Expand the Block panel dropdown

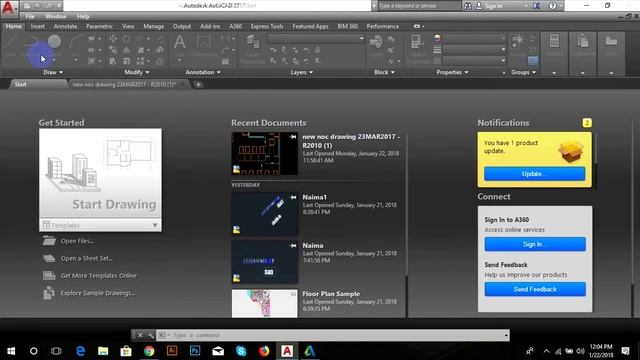[384, 72]
